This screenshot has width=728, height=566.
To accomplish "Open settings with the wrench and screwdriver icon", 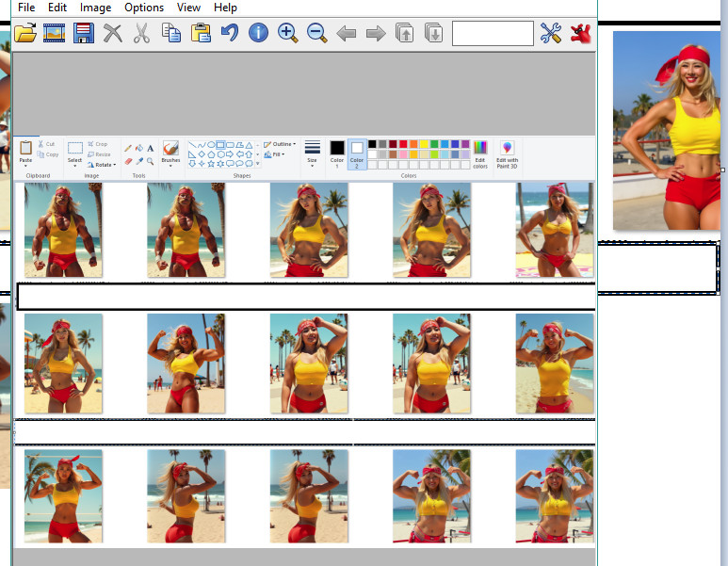I will tap(551, 33).
